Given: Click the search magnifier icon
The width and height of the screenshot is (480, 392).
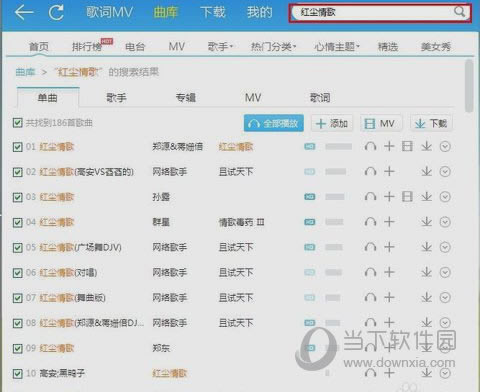Looking at the screenshot, I should click(x=459, y=12).
